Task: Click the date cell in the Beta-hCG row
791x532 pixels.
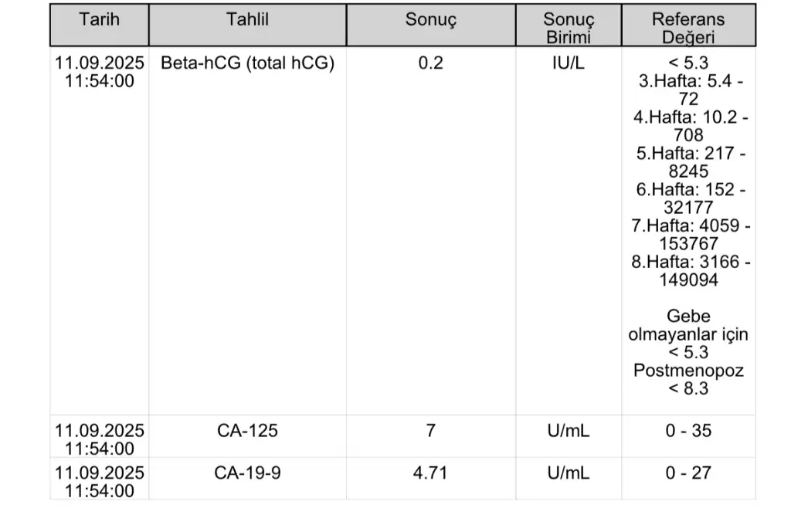Action: [100, 73]
